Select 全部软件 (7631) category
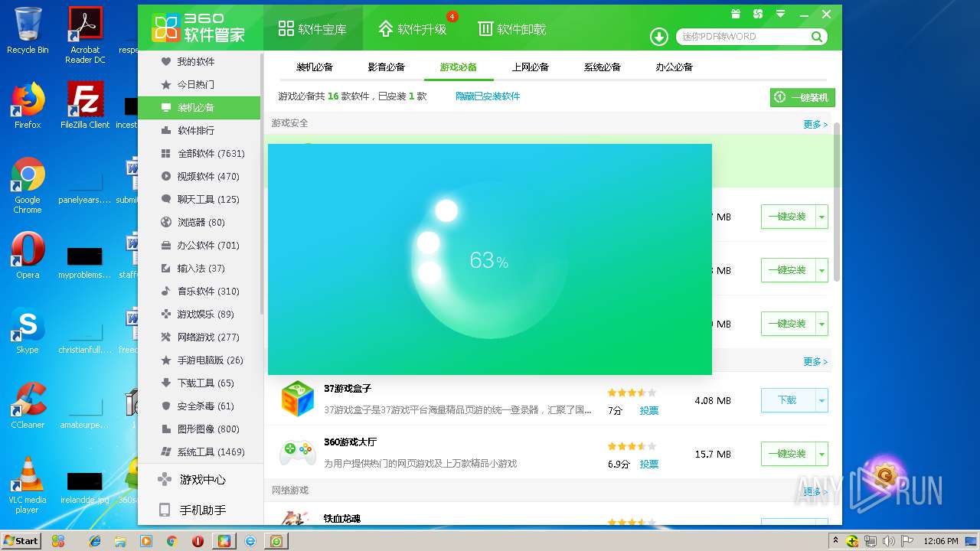Viewport: 980px width, 551px height. pos(199,153)
